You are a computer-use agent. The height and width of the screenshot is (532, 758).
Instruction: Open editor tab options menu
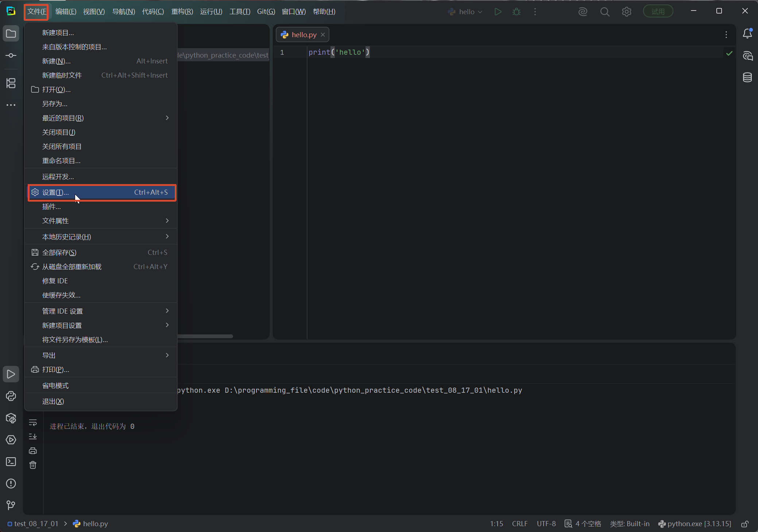[x=726, y=35]
